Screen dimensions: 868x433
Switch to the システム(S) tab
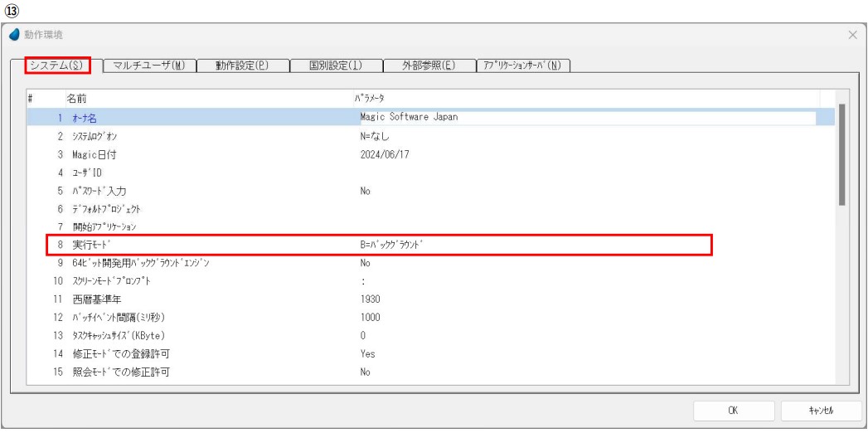tap(57, 66)
